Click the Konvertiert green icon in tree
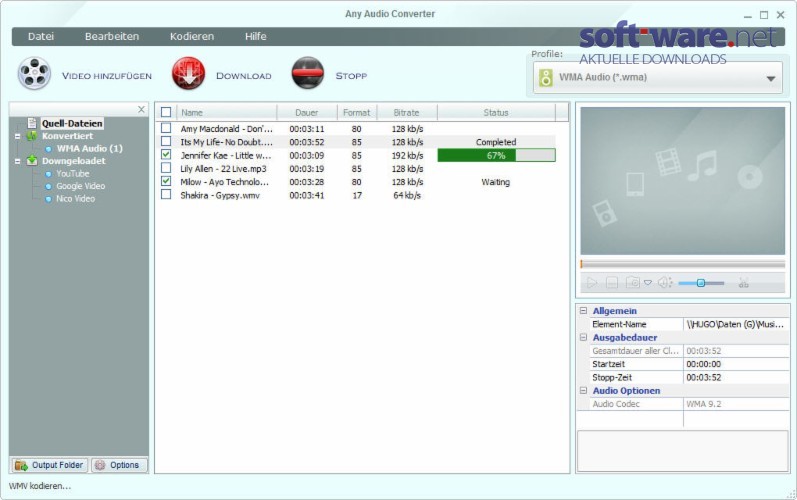Screen dimensions: 797x500 (x=32, y=136)
